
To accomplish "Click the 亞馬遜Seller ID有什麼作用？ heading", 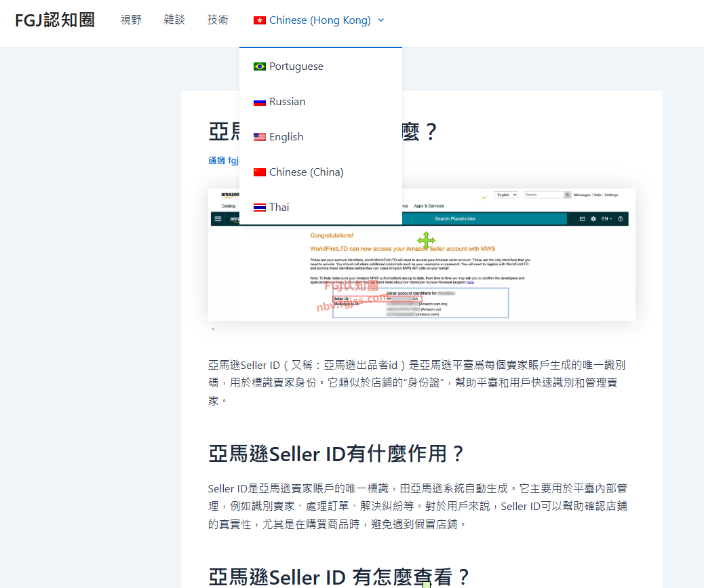I will pos(336,454).
